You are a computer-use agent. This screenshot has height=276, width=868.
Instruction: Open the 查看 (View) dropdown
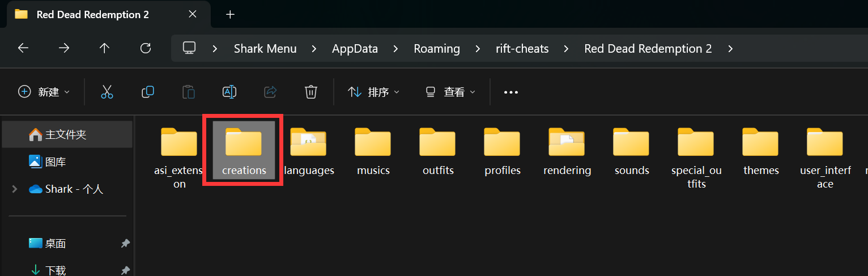[450, 92]
